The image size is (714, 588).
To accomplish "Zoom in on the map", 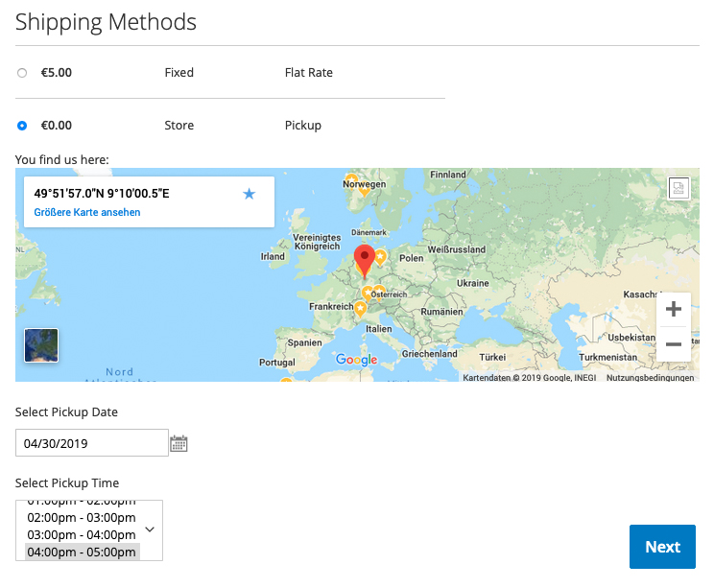I will click(x=674, y=309).
